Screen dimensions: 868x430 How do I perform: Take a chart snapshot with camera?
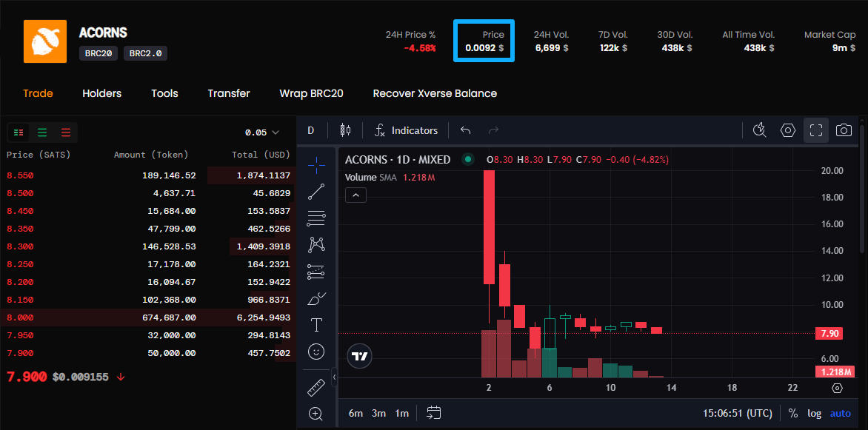[844, 130]
